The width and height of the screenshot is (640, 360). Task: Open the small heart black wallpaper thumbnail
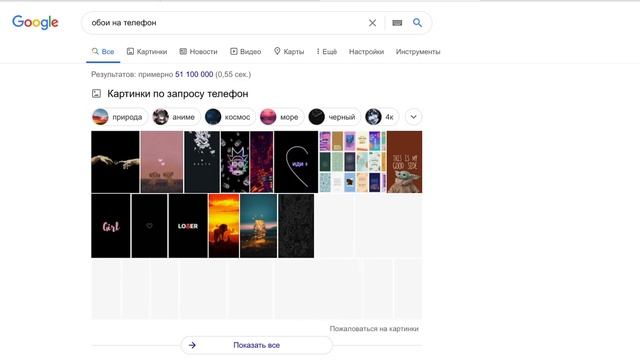tap(149, 226)
